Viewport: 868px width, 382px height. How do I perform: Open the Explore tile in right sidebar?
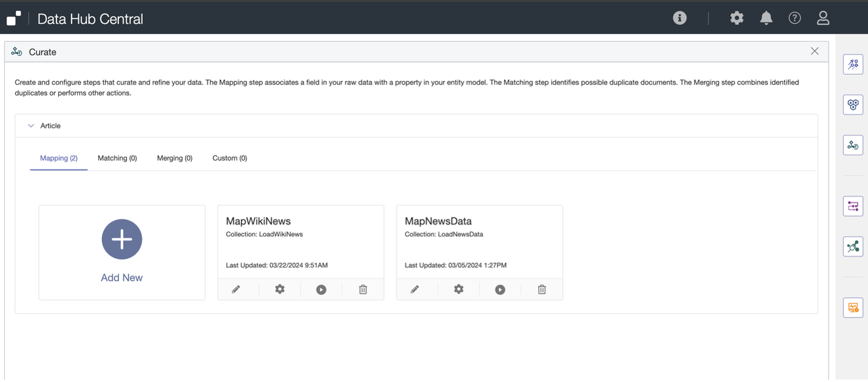853,247
